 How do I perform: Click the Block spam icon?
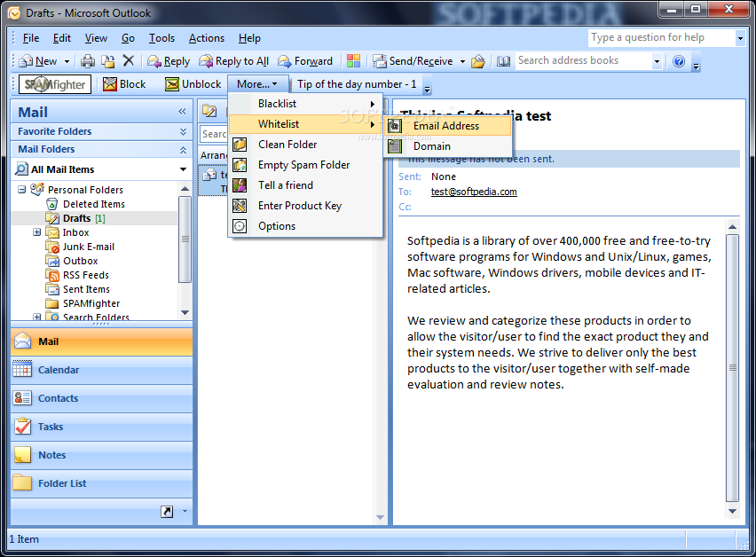(110, 84)
